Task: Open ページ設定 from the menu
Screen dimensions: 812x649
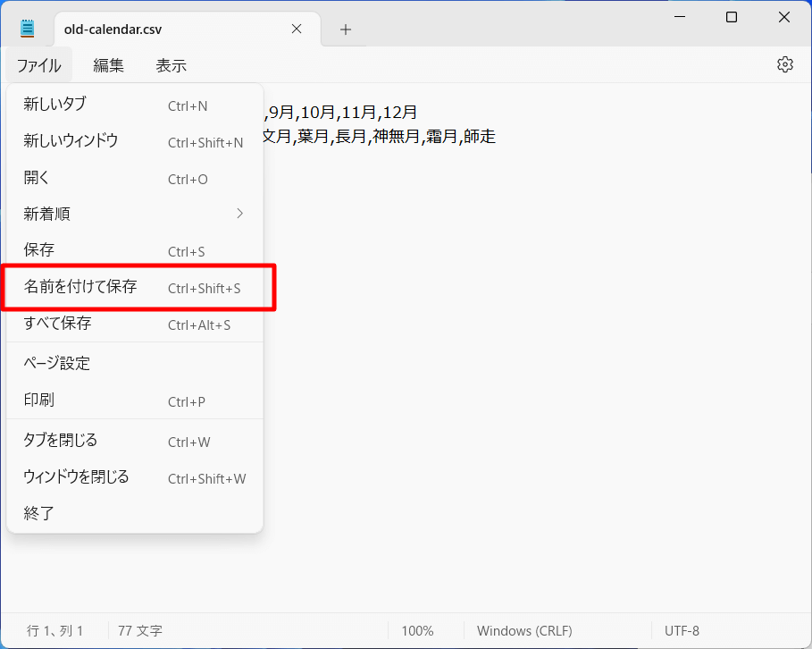Action: click(134, 363)
